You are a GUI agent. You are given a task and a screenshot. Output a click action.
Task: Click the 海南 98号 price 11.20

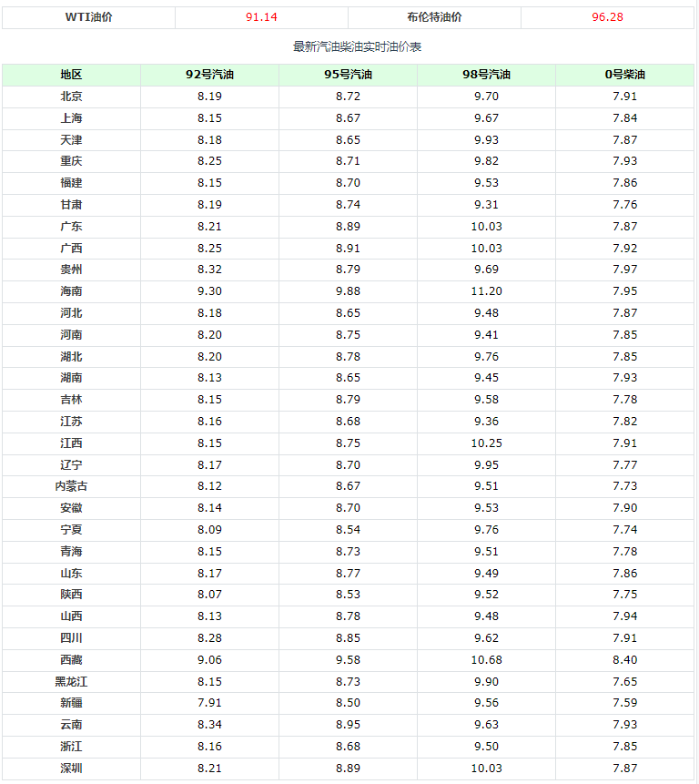pyautogui.click(x=487, y=291)
